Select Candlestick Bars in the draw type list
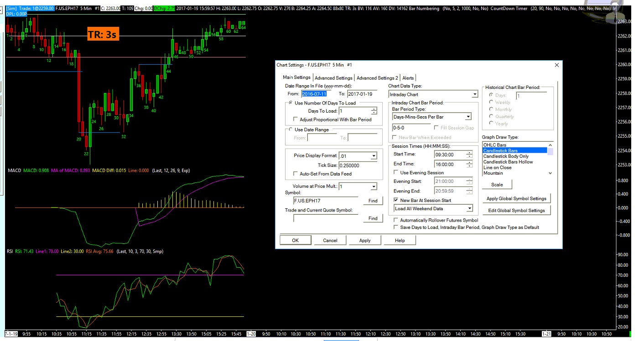 (x=515, y=150)
